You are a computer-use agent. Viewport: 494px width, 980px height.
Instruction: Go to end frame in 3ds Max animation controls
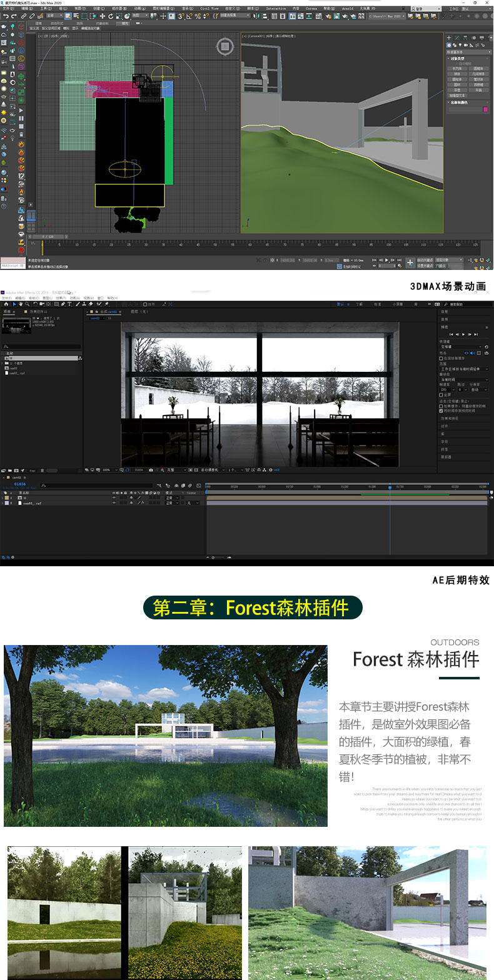[400, 260]
